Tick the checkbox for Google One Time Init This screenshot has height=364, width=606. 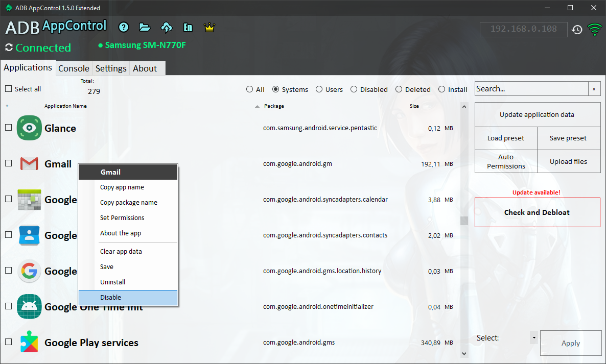coord(9,306)
